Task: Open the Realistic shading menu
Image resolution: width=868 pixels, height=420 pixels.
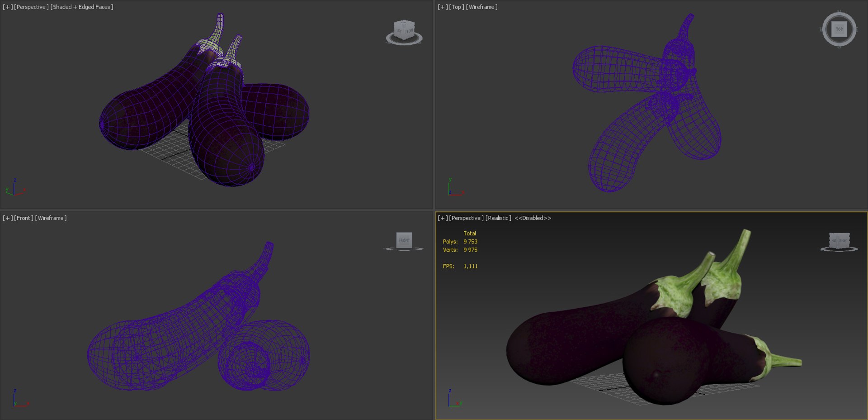Action: click(x=498, y=218)
